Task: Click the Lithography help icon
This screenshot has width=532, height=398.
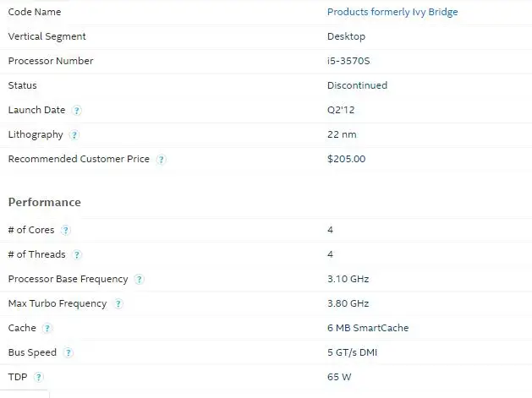Action: coord(74,135)
